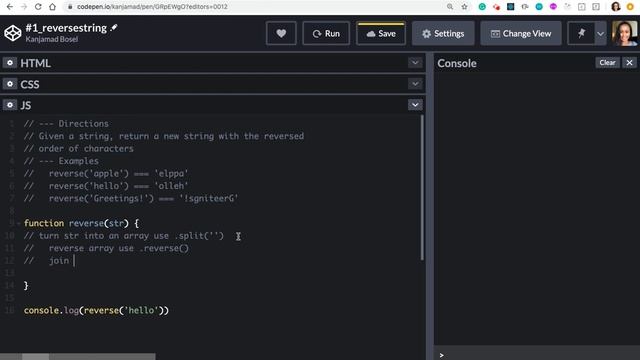Expand the HTML editor dropdown chevron

click(x=415, y=63)
